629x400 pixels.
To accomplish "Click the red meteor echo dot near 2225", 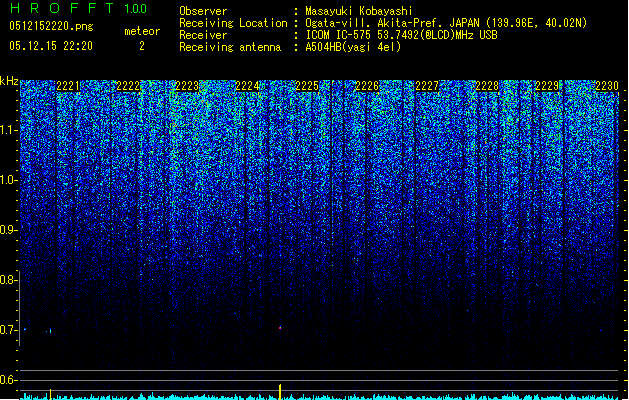I will pos(280,328).
